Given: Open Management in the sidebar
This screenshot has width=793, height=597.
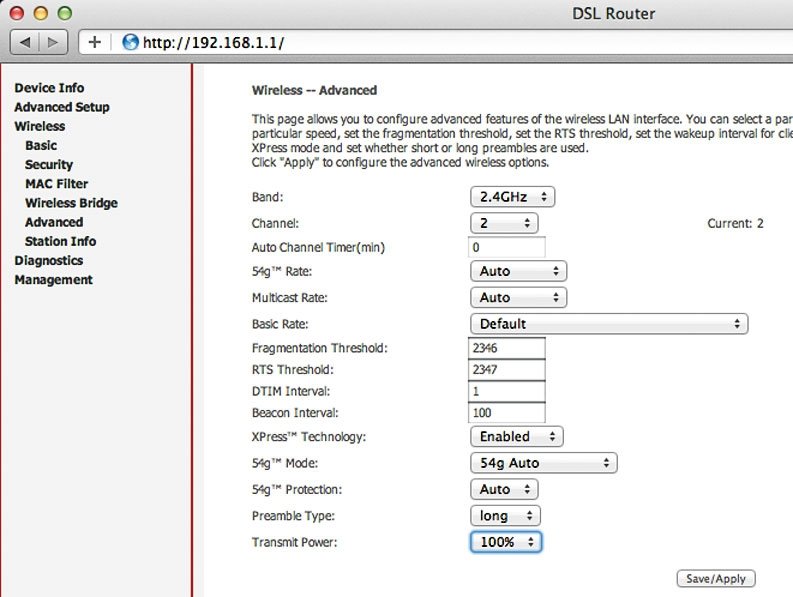Looking at the screenshot, I should (x=54, y=280).
